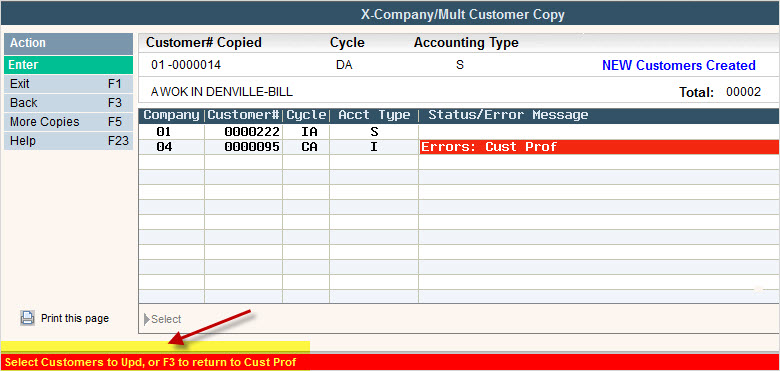This screenshot has width=780, height=371.
Task: Select the Enter action
Action: click(69, 65)
